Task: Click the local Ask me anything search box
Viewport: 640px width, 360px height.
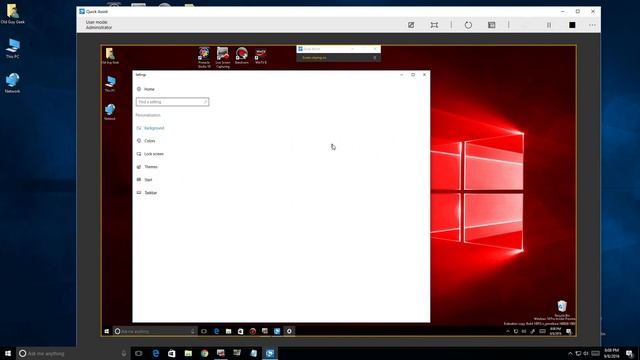Action: tap(73, 353)
